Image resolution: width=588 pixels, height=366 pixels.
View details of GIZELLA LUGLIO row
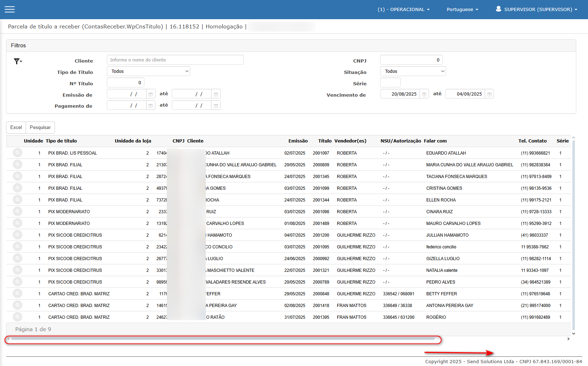coord(17,258)
